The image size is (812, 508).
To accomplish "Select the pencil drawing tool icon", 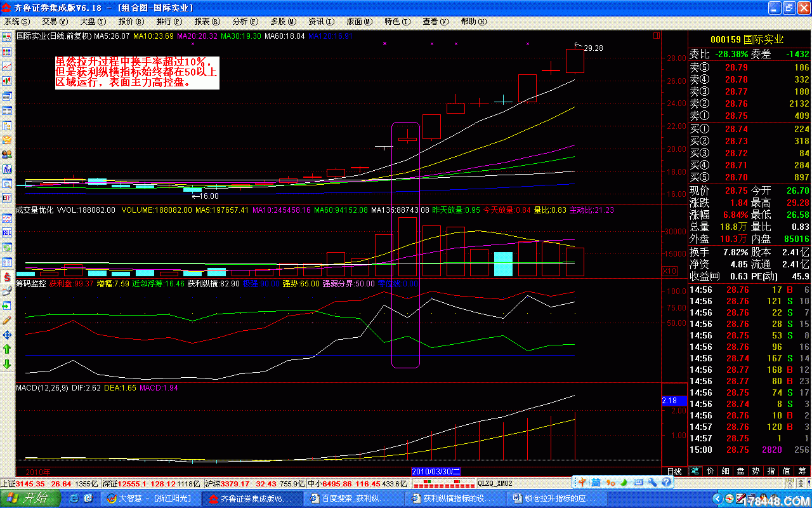I will click(7, 320).
